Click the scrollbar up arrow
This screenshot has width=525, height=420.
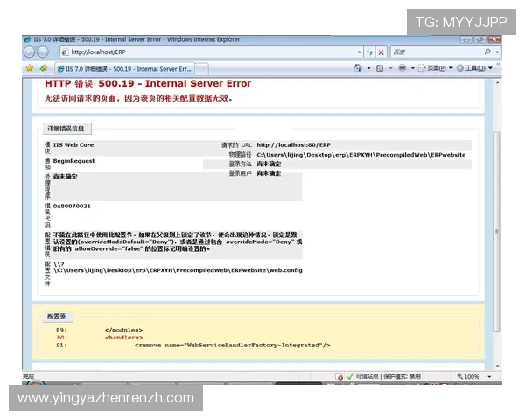[498, 82]
